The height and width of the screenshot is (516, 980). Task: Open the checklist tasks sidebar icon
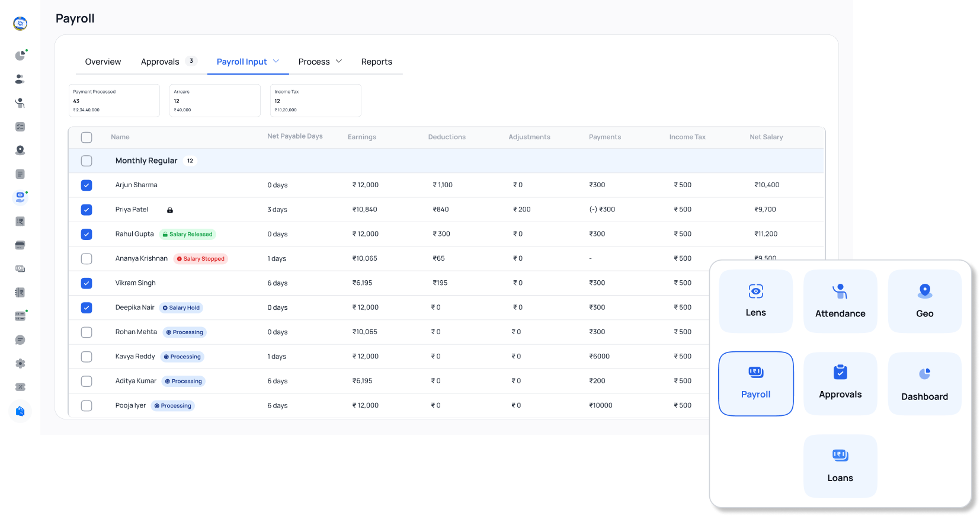(x=20, y=127)
